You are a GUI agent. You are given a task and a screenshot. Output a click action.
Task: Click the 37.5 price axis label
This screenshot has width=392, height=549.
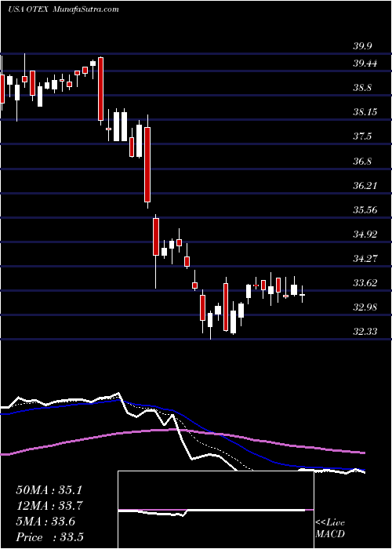pyautogui.click(x=362, y=136)
